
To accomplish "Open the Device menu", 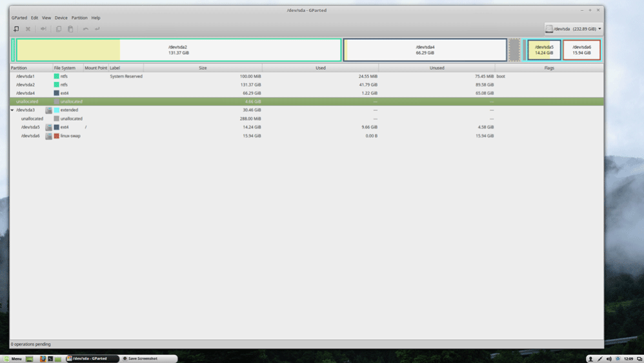I will [x=61, y=18].
